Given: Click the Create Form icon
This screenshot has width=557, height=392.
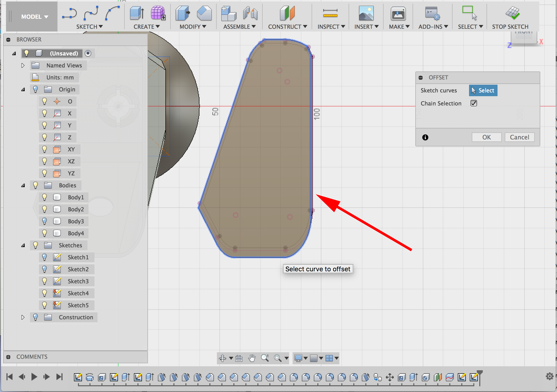Looking at the screenshot, I should (158, 13).
